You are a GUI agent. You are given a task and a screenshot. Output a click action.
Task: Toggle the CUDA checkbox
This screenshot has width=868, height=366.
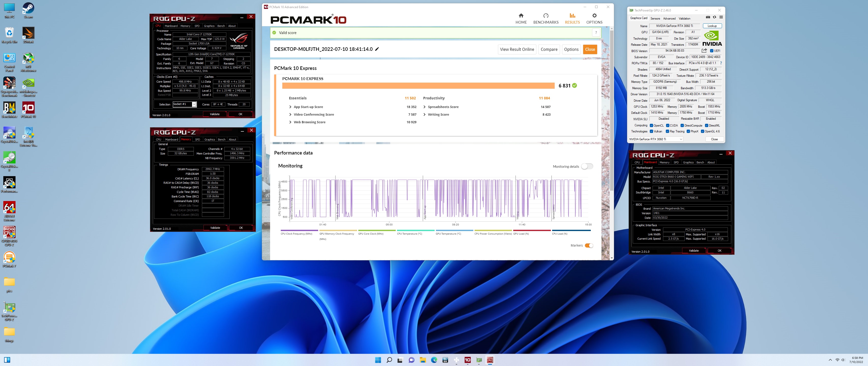668,125
